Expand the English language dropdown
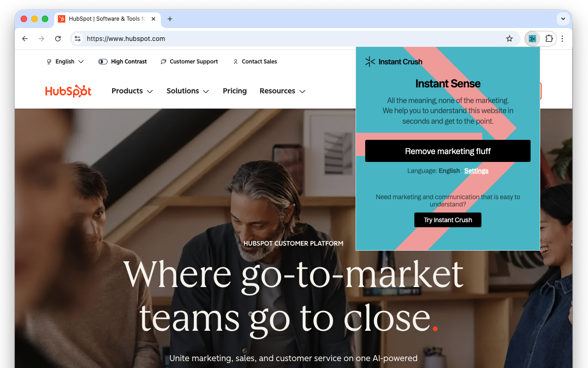 (65, 62)
